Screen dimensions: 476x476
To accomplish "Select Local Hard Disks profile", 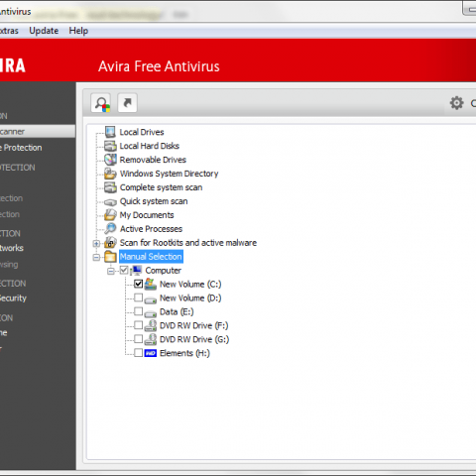I will pyautogui.click(x=150, y=146).
